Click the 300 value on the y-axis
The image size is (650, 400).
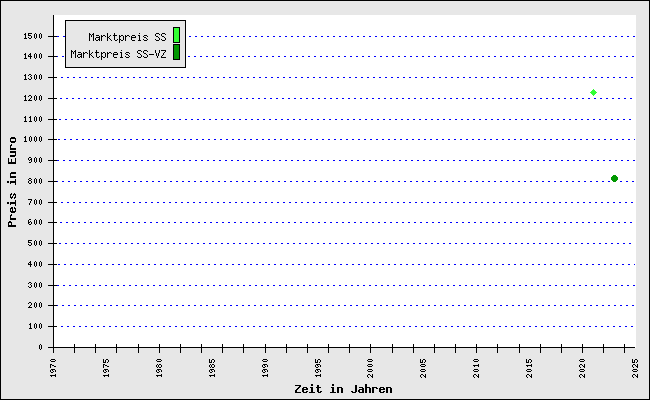click(x=35, y=285)
